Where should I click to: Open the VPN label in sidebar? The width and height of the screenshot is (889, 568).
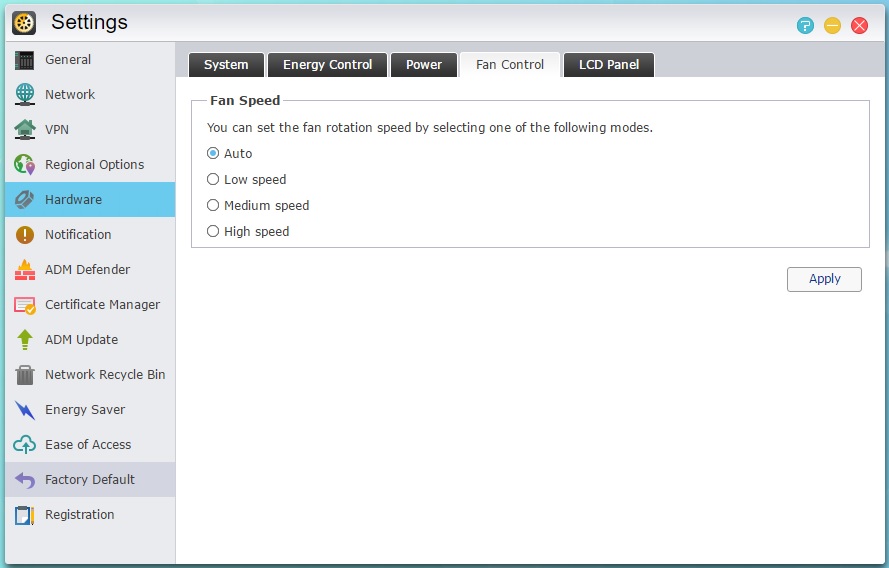(57, 129)
